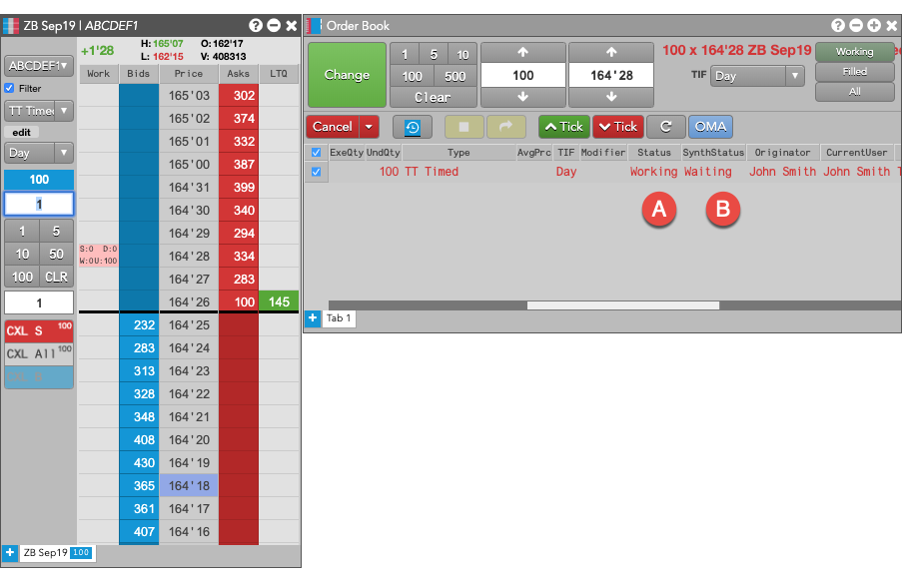Toggle the Filter checkbox
Viewport: 903px width, 588px height.
pos(10,89)
